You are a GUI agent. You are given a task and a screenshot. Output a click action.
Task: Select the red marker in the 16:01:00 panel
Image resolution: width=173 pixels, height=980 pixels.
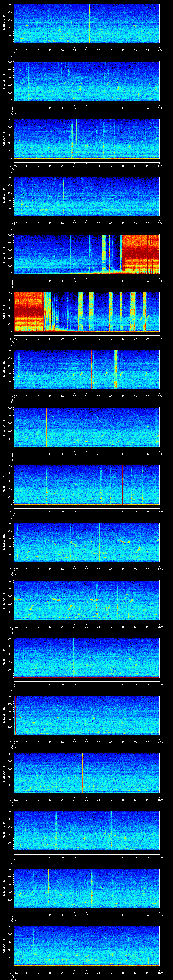(x=90, y=24)
